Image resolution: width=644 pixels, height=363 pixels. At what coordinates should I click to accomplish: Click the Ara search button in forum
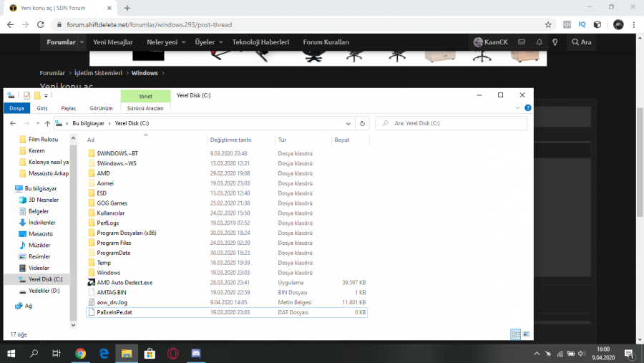pyautogui.click(x=582, y=42)
